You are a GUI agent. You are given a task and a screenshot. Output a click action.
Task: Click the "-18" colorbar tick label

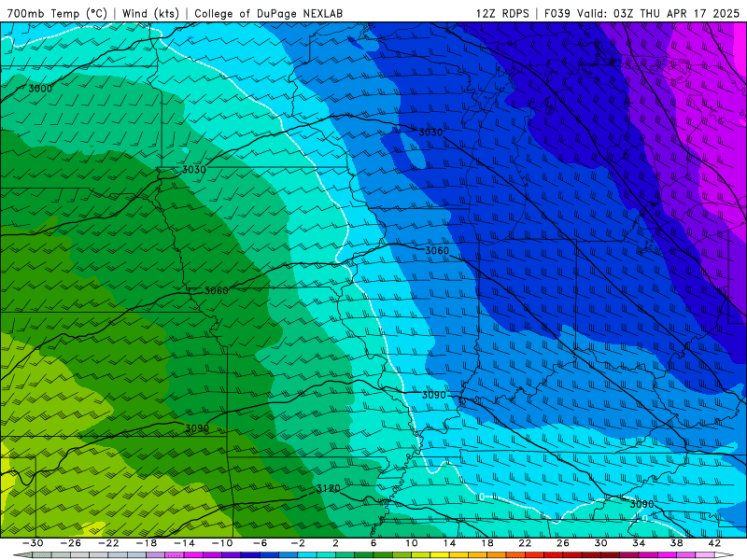point(147,543)
